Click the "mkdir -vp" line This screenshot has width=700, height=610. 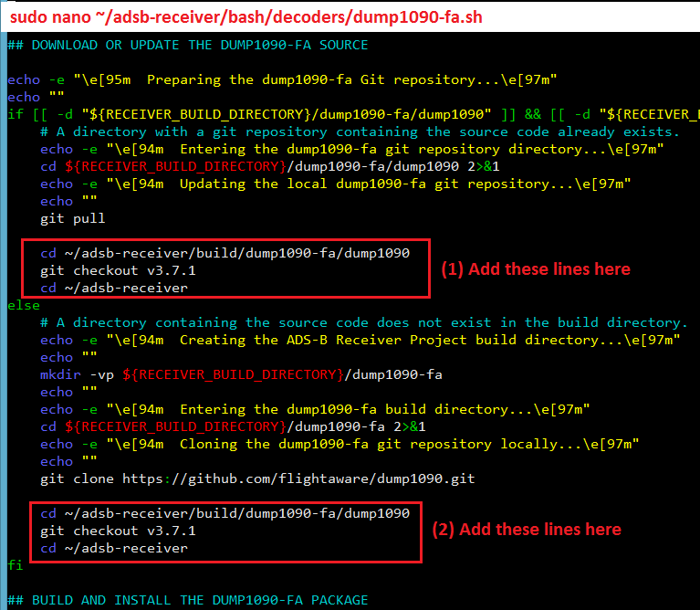[x=242, y=374]
